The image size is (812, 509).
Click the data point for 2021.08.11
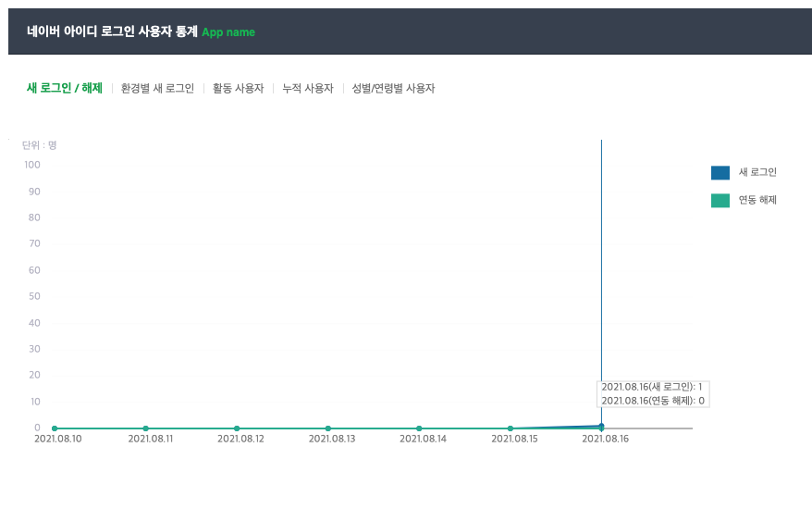click(x=145, y=428)
